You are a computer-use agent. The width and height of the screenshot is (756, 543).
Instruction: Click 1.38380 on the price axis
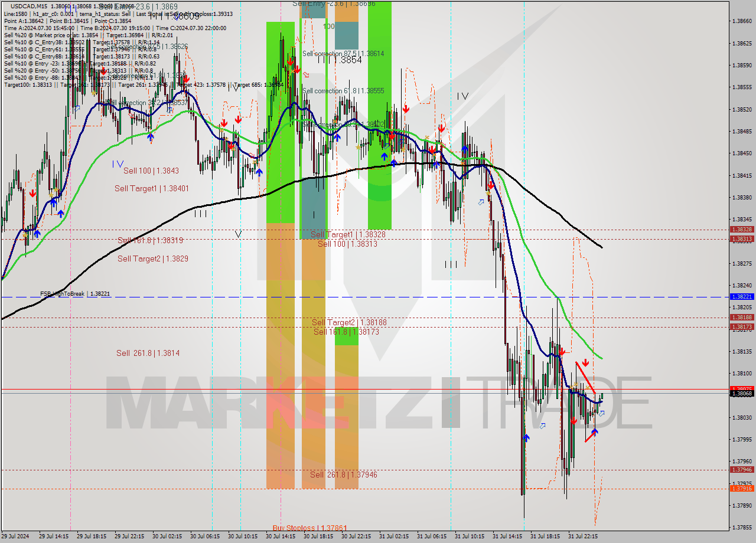tap(742, 198)
